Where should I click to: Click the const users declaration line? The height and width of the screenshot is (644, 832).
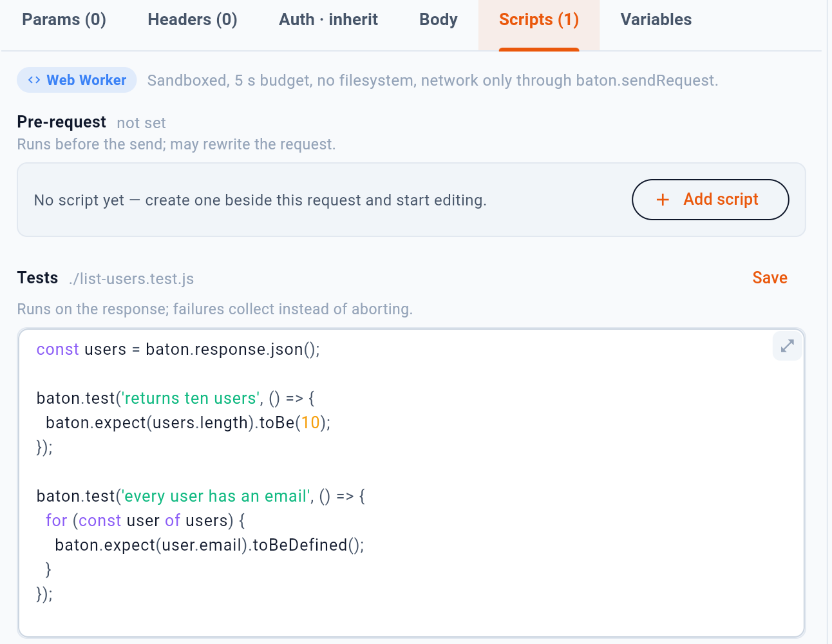(178, 350)
